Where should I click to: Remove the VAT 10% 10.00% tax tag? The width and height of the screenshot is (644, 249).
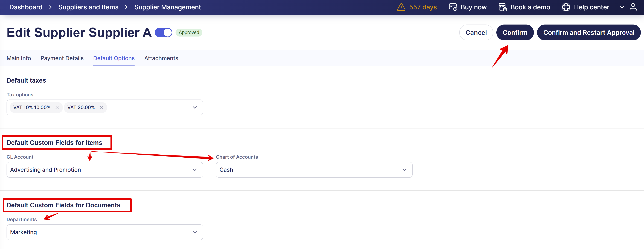coord(57,107)
